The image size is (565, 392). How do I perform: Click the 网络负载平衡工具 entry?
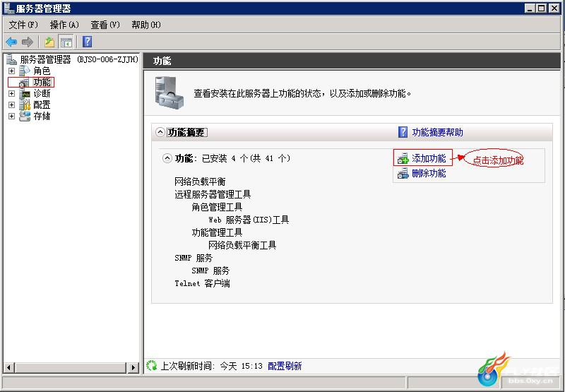(x=242, y=245)
